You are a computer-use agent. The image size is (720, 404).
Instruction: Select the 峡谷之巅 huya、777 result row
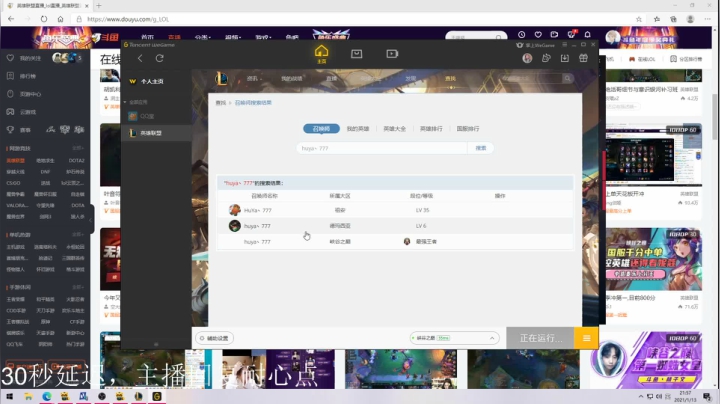[x=395, y=241]
